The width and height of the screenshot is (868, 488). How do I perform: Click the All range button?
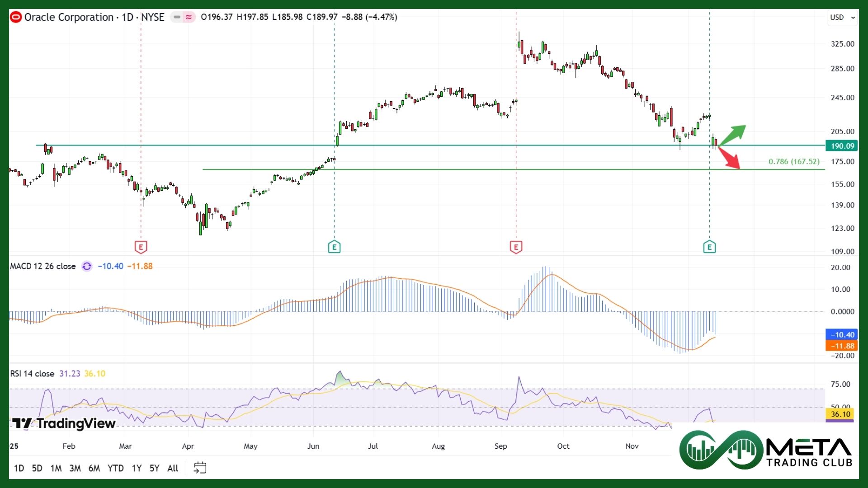[x=173, y=468]
